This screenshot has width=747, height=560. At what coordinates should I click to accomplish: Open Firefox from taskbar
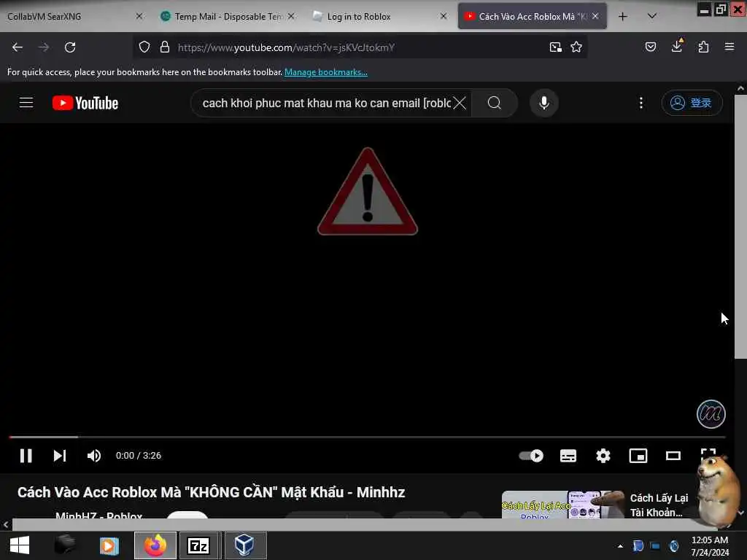(x=155, y=545)
